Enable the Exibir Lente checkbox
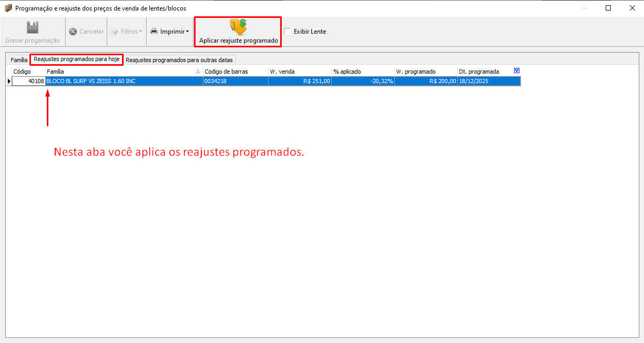The image size is (644, 343). (287, 31)
